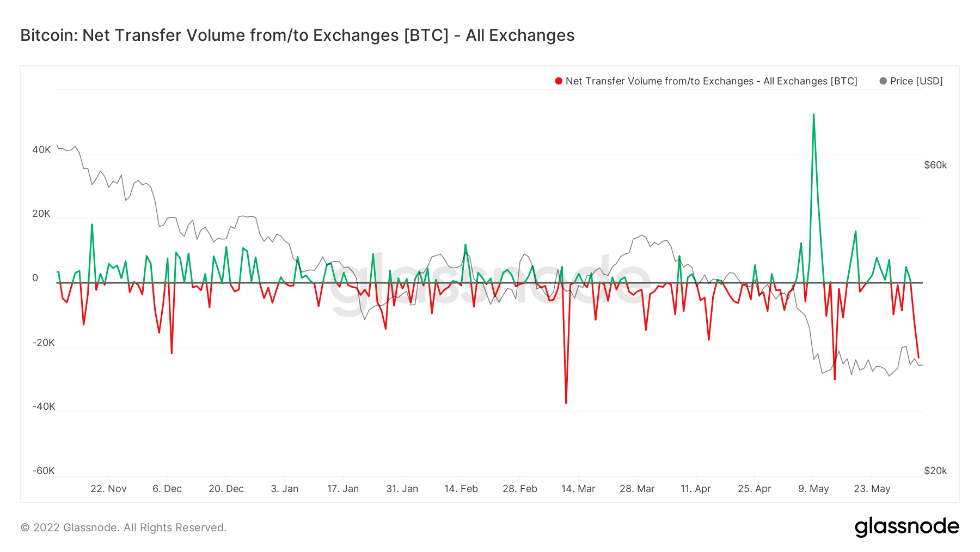
Task: Toggle the Price [USD] legend label
Action: tap(916, 81)
